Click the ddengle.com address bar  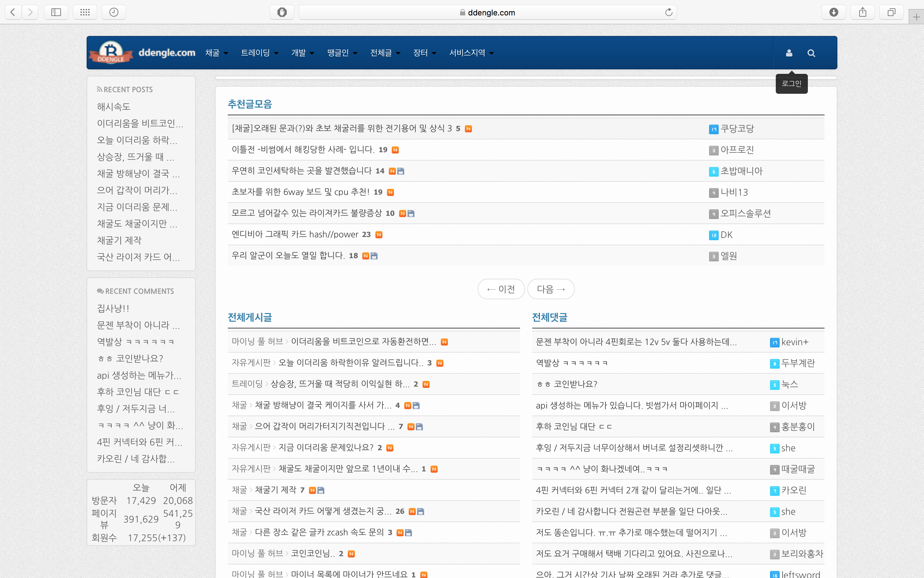point(487,12)
